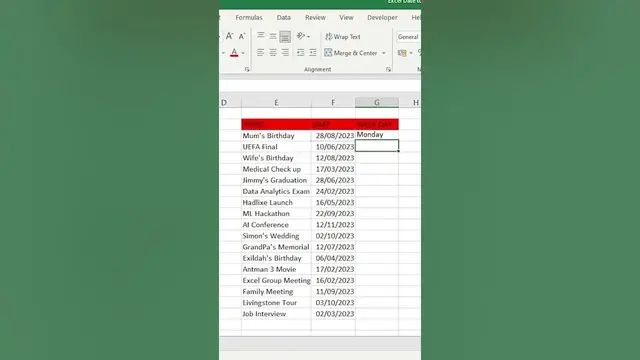Center text horizontally icon
640x360 pixels.
[273, 53]
